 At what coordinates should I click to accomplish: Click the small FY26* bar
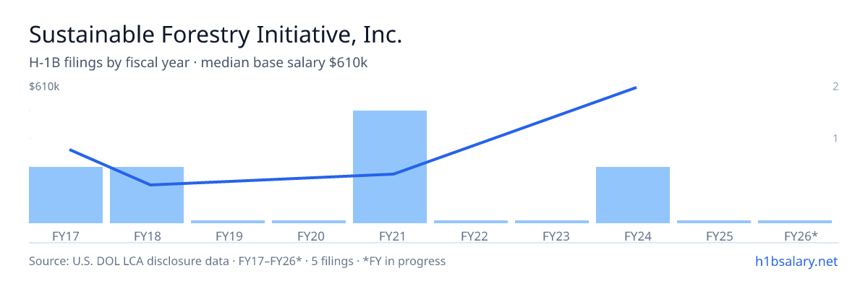coord(795,222)
